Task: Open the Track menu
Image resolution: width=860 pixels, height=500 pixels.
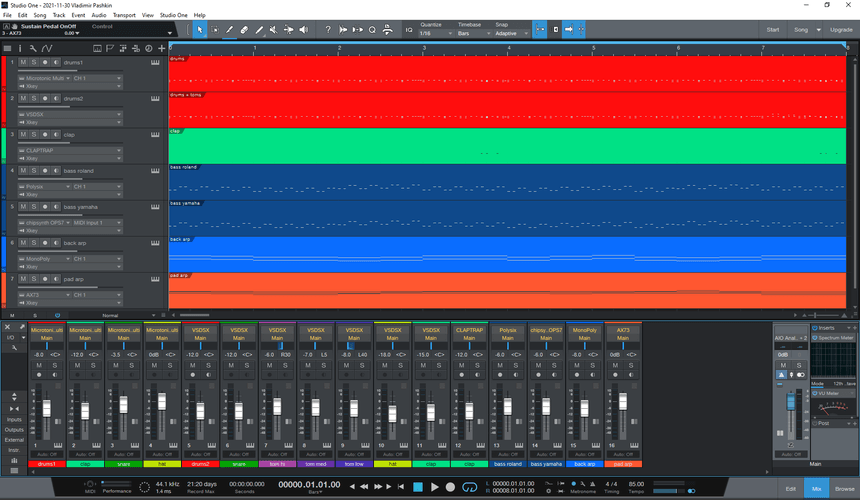Action: (x=59, y=15)
